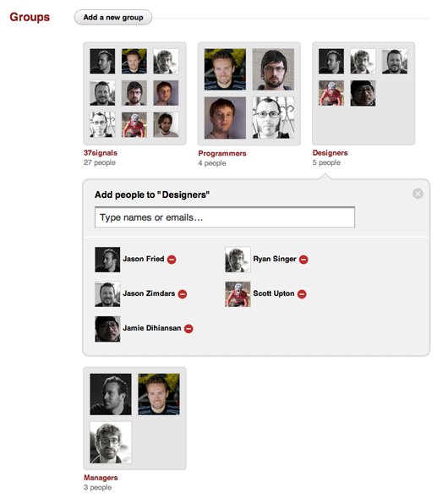Click Scott Upton's cyclist avatar in list
This screenshot has height=504, width=448.
click(x=238, y=294)
